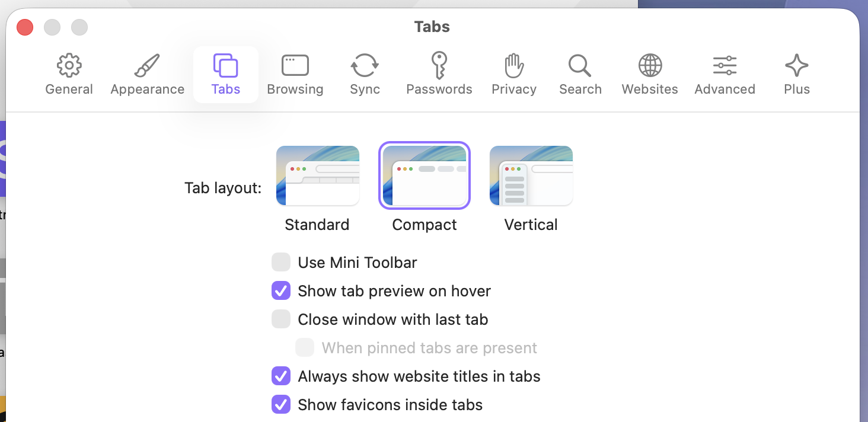Open the Sync arrows icon

[x=365, y=66]
